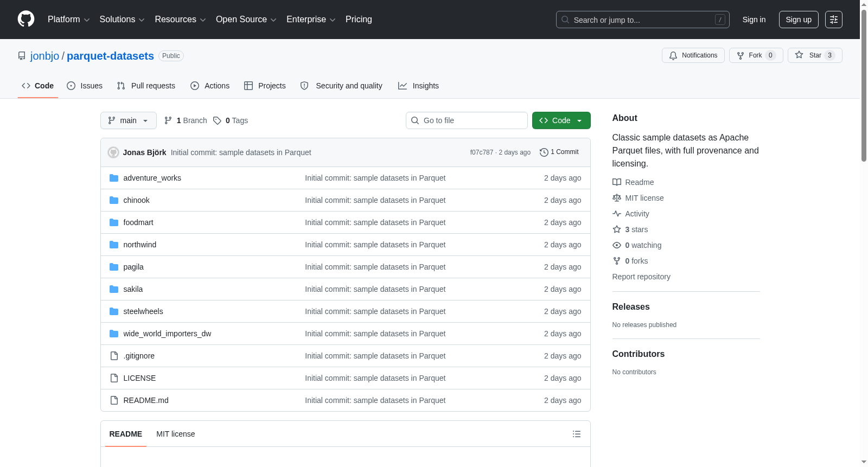The width and height of the screenshot is (868, 467).
Task: Select the README tab in the file panel
Action: [126, 434]
